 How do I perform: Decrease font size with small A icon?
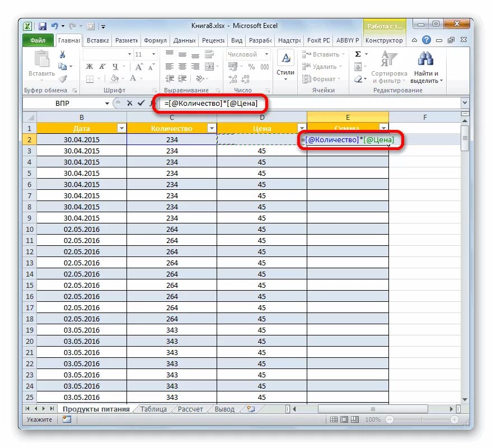click(x=151, y=67)
